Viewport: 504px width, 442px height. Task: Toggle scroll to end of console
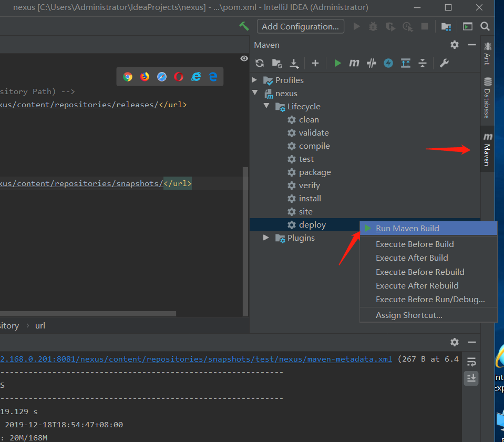click(x=471, y=378)
